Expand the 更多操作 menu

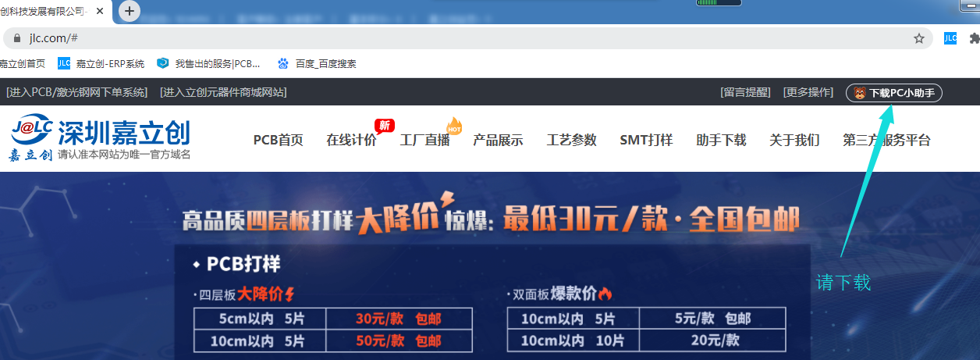tap(808, 92)
